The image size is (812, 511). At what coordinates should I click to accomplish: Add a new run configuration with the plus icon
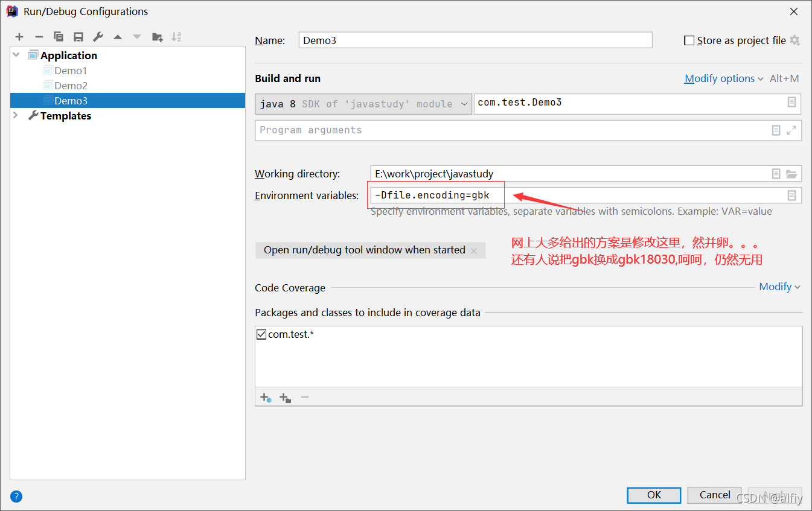tap(19, 36)
